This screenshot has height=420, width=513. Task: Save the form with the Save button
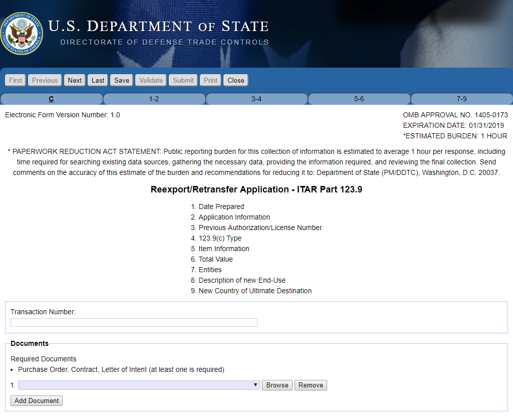click(x=122, y=80)
